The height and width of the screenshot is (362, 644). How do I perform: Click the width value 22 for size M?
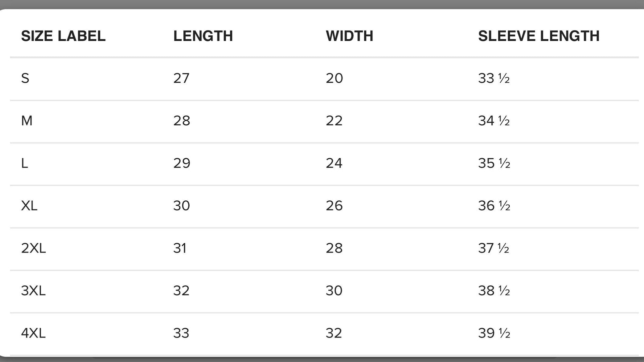[334, 121]
